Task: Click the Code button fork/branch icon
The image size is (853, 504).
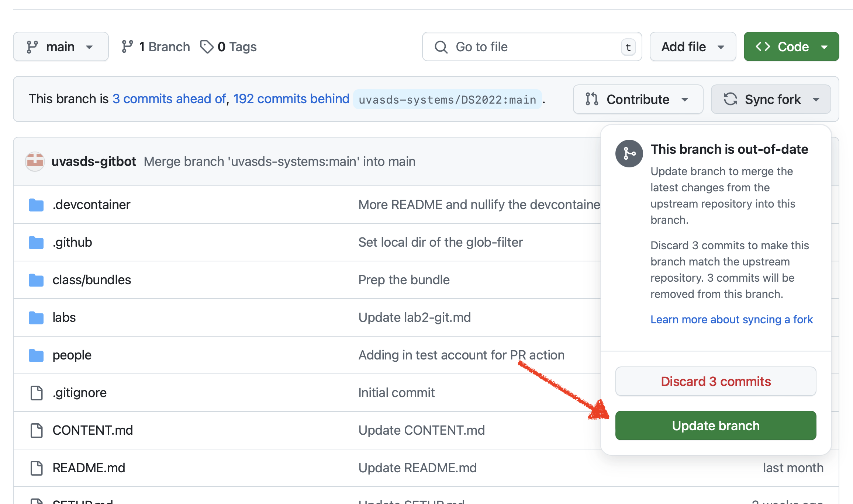Action: pos(33,46)
